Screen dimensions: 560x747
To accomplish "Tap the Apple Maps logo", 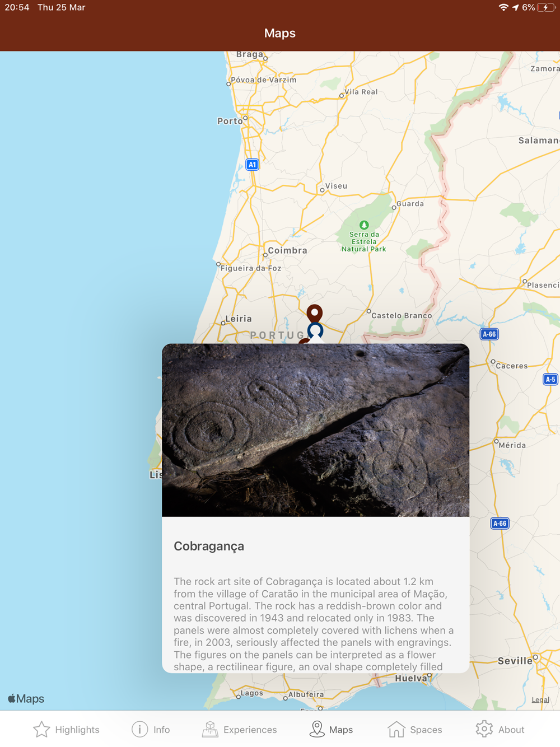I will coord(26,698).
